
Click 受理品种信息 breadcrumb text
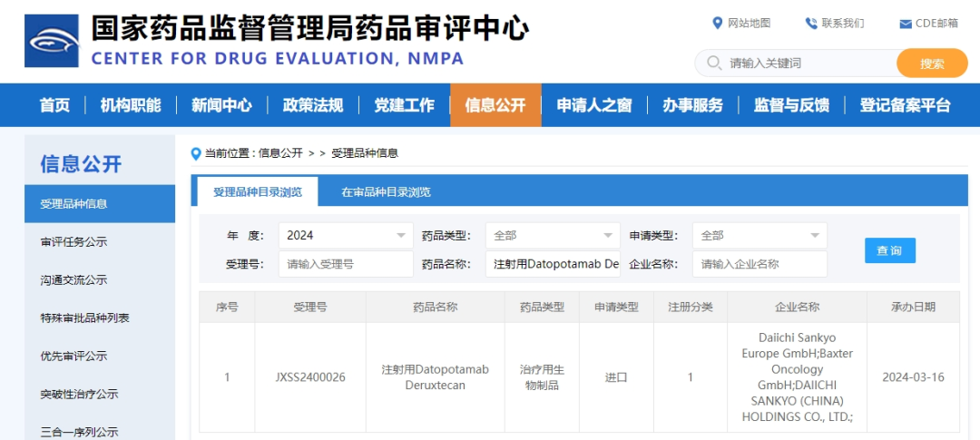(x=365, y=153)
